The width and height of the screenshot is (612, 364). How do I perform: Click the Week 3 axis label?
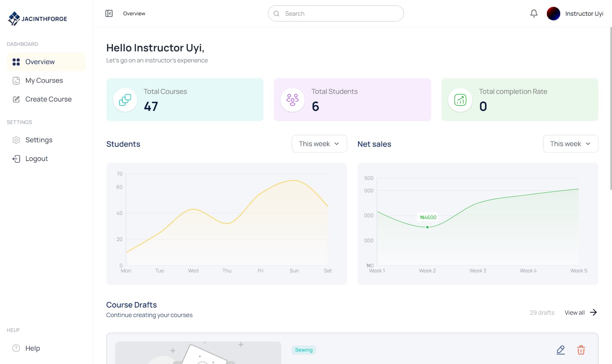coord(478,271)
